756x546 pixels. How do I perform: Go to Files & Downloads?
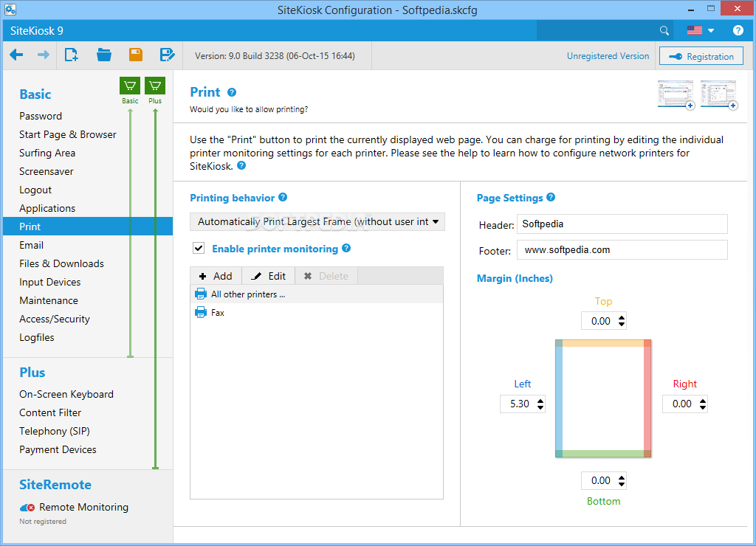[x=62, y=263]
